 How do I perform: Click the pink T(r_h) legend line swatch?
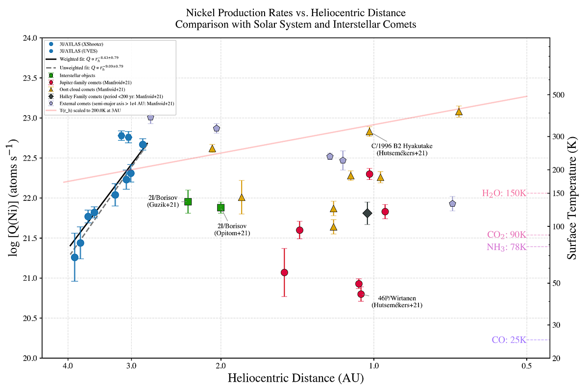click(x=51, y=111)
